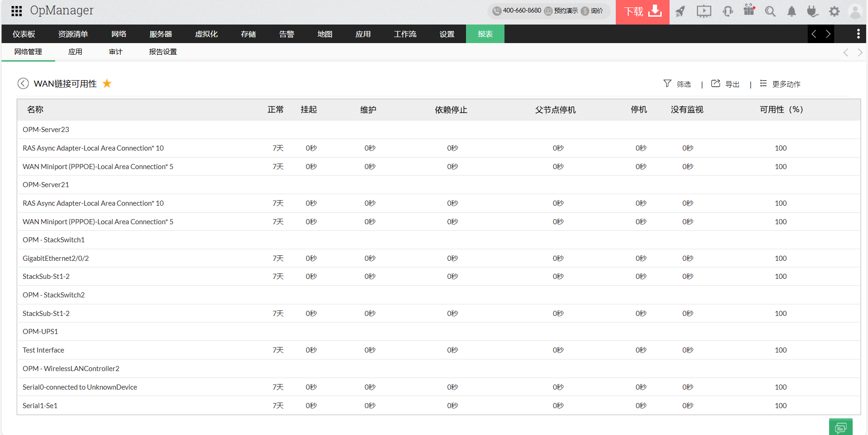Switch to the 审计 sub-tab

pyautogui.click(x=115, y=52)
